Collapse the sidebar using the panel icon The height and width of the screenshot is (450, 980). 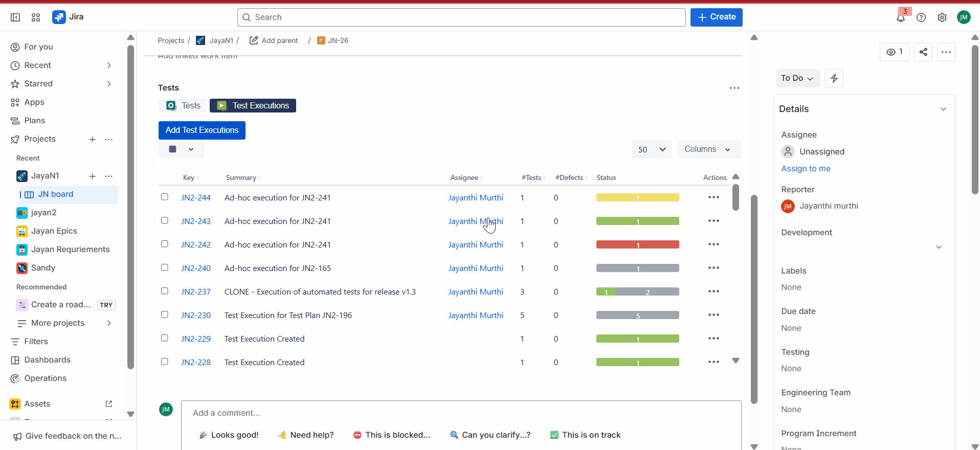point(15,17)
